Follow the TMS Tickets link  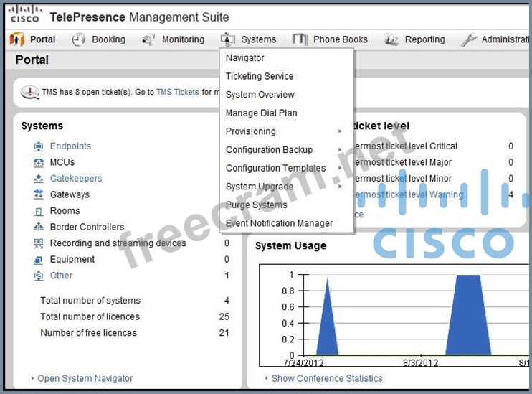(x=177, y=92)
